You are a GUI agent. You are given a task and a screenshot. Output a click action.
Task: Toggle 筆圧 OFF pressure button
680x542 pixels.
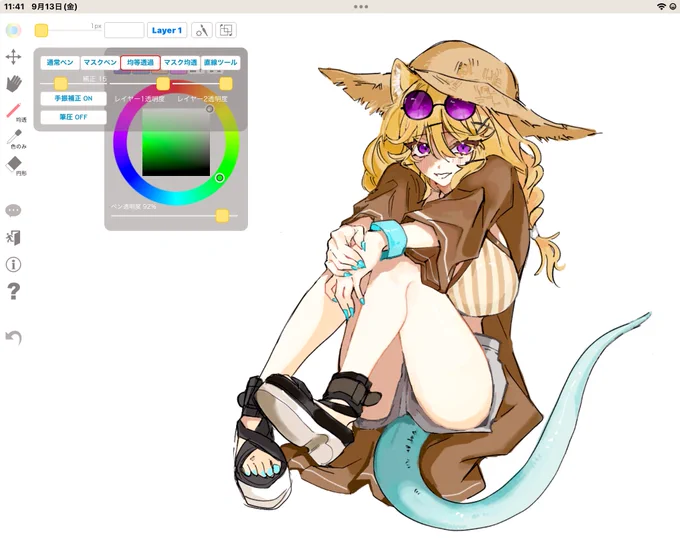tap(73, 117)
